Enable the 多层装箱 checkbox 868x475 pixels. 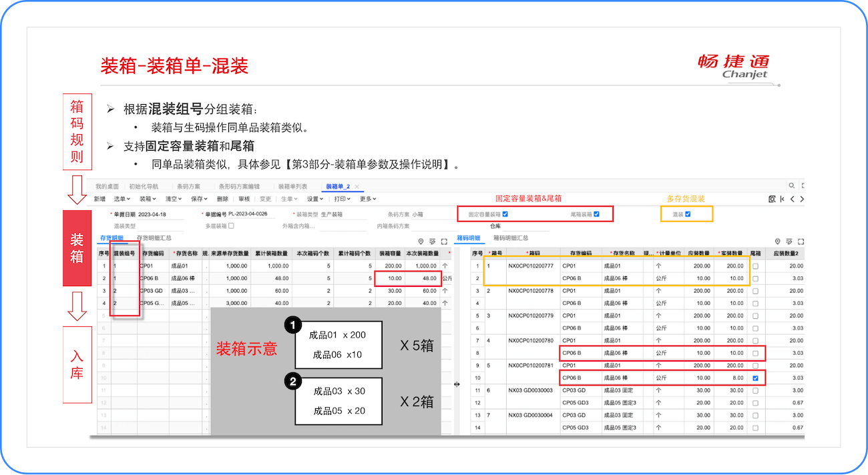click(x=231, y=226)
